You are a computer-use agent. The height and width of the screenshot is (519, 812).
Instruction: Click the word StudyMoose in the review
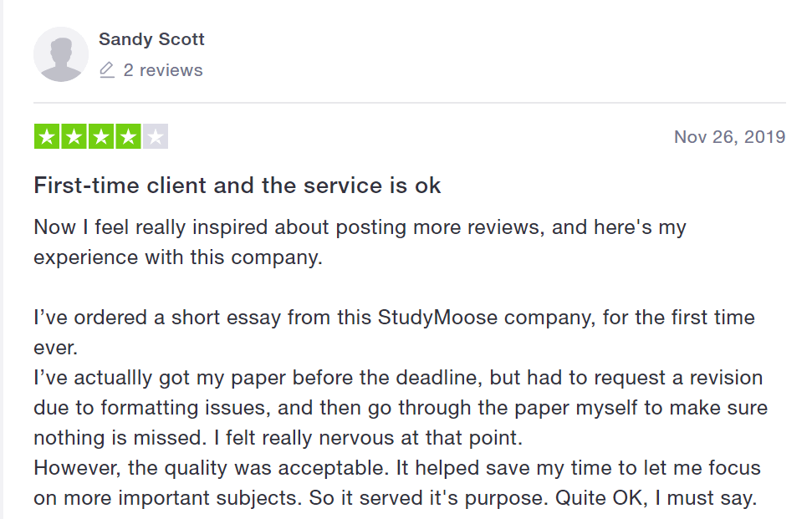pos(437,318)
